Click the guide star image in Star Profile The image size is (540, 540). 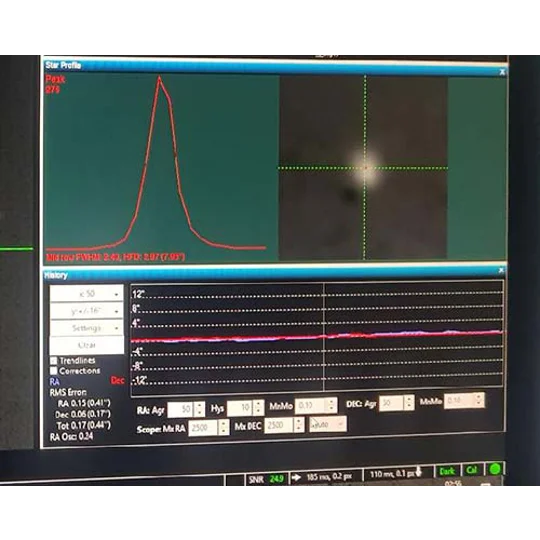pyautogui.click(x=363, y=168)
